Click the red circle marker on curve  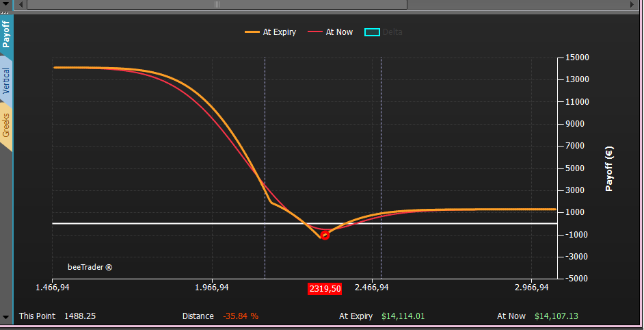[x=325, y=236]
